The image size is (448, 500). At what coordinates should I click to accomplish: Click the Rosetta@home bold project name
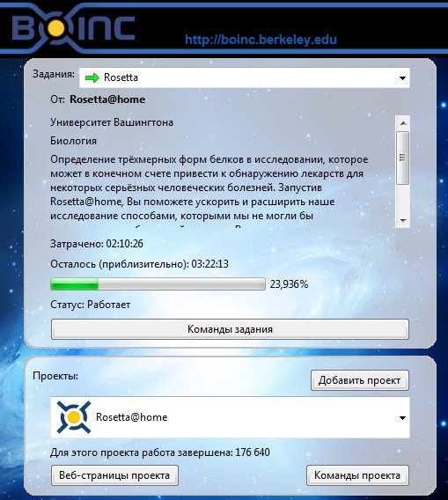point(107,99)
